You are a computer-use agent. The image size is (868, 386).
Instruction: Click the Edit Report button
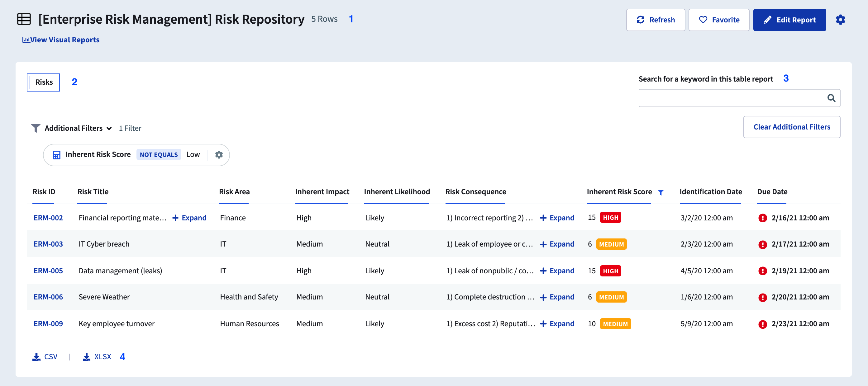point(789,20)
